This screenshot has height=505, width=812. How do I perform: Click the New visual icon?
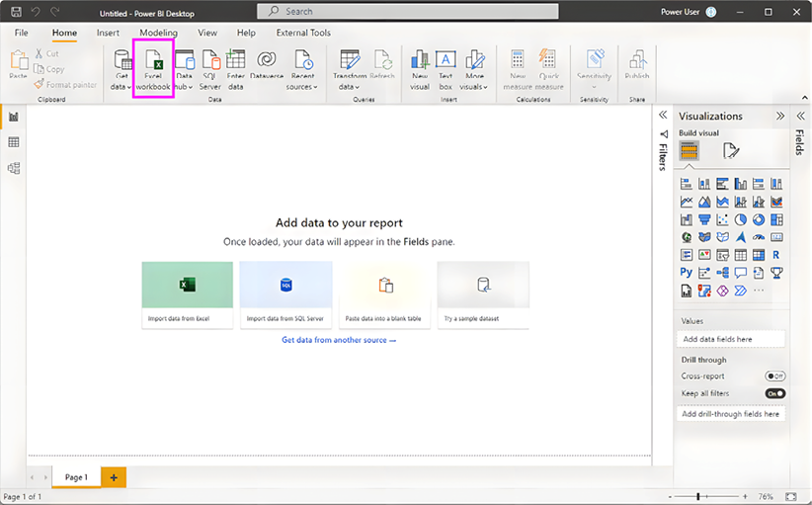click(x=420, y=67)
